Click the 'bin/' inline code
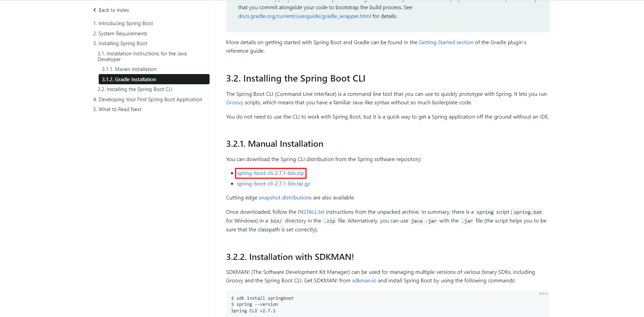This screenshot has height=317, width=644. coord(276,221)
